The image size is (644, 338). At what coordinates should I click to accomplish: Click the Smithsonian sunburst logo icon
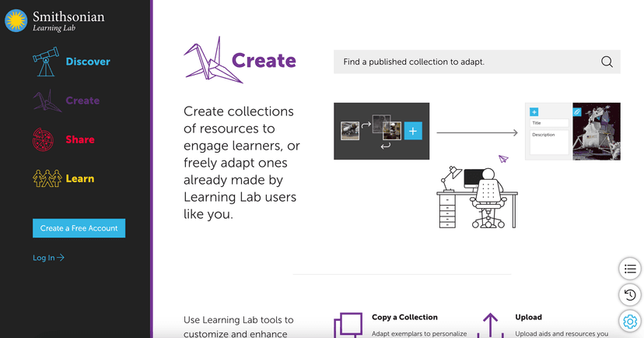coord(17,21)
